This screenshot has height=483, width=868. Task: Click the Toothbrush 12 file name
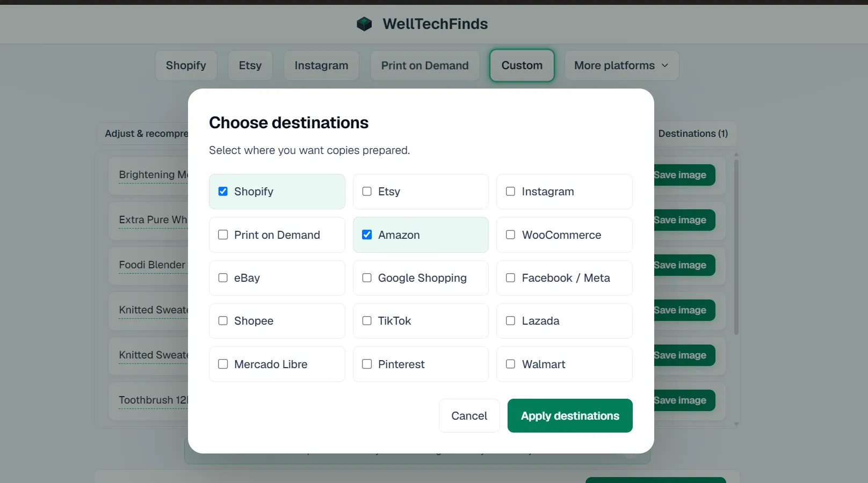click(153, 400)
